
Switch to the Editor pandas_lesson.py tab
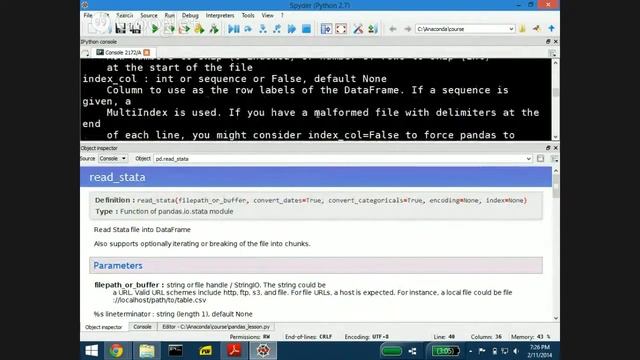click(216, 327)
